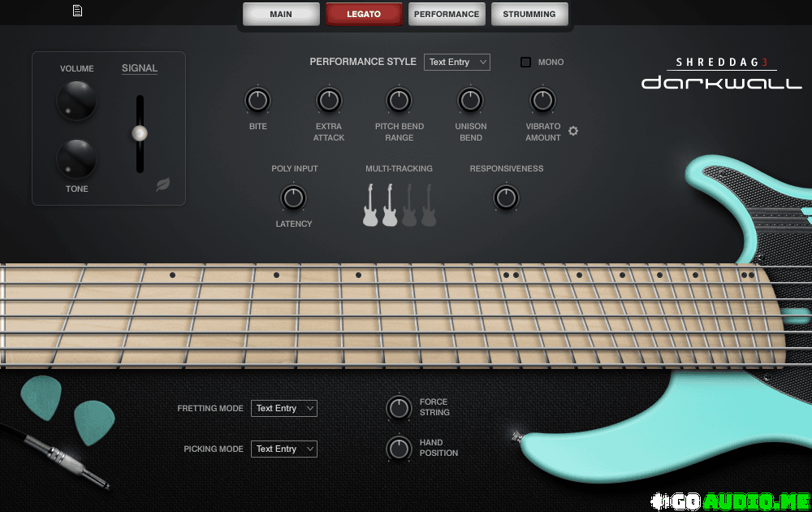Expand the Picking Mode dropdown

click(x=283, y=449)
